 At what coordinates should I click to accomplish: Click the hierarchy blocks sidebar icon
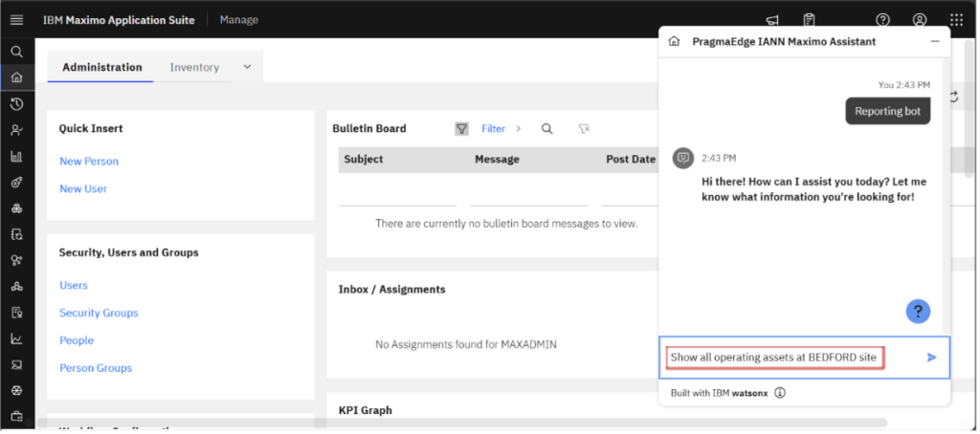click(17, 287)
